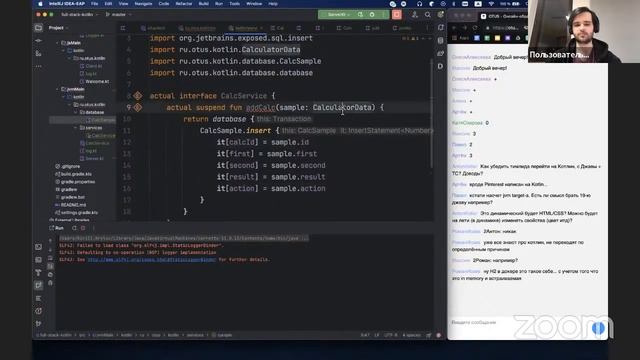Click the message input in Zoom chat
This screenshot has width=640, height=360.
tap(518, 322)
